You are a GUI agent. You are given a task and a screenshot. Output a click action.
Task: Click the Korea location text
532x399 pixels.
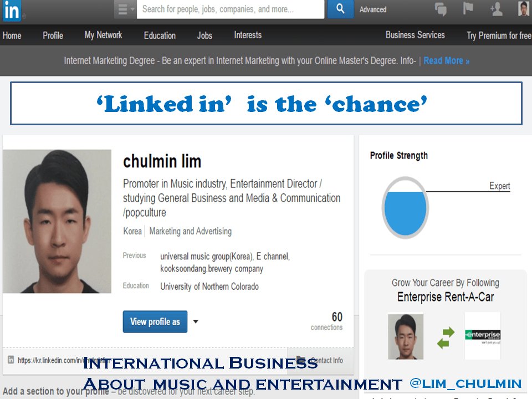point(132,231)
